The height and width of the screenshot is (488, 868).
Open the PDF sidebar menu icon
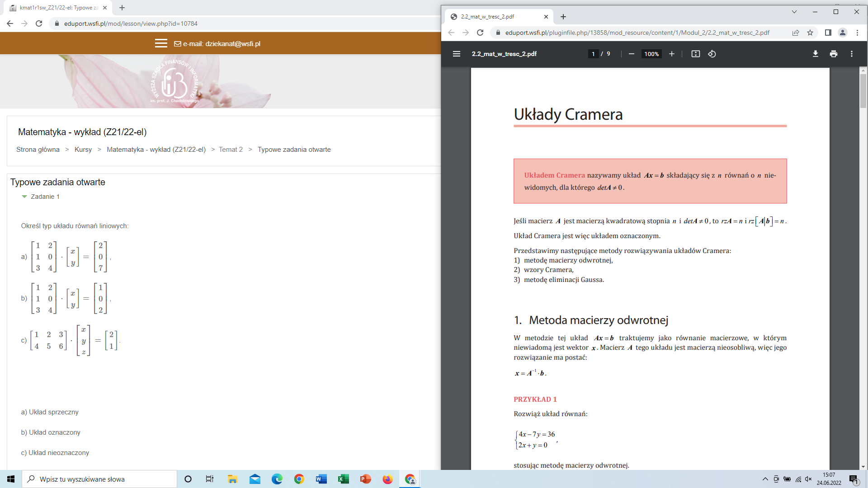[456, 54]
